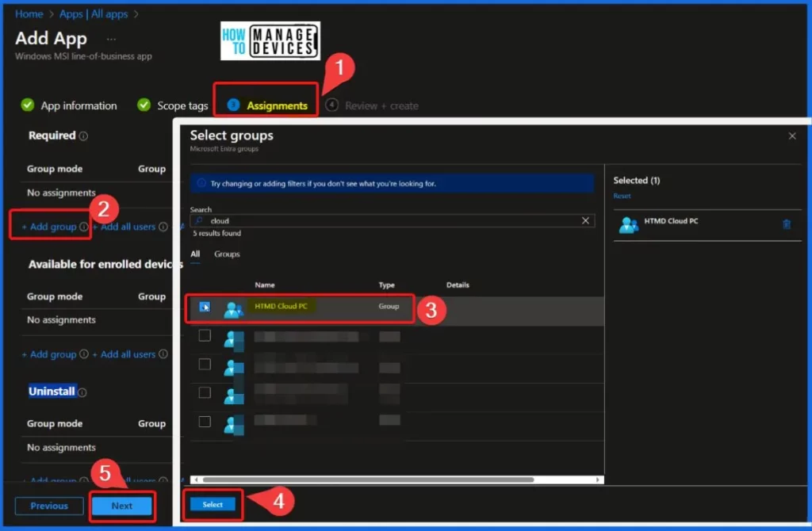Image resolution: width=812 pixels, height=531 pixels.
Task: Click info icon next to Available section Add all users
Action: [x=163, y=354]
